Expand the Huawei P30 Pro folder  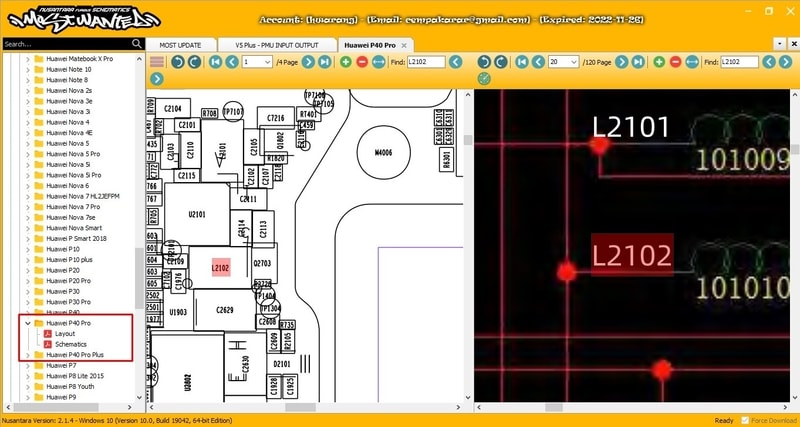[28, 302]
